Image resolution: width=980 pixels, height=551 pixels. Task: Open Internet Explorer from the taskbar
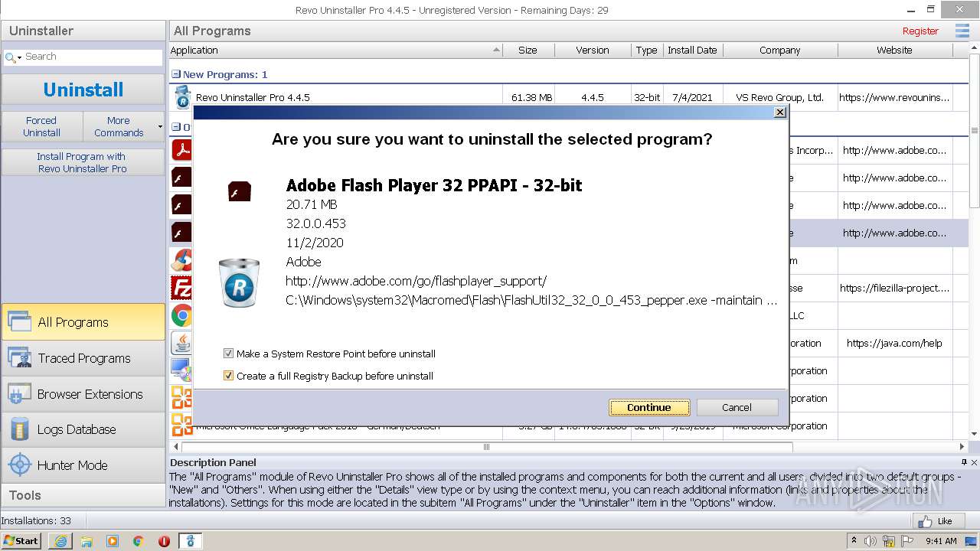click(x=60, y=541)
